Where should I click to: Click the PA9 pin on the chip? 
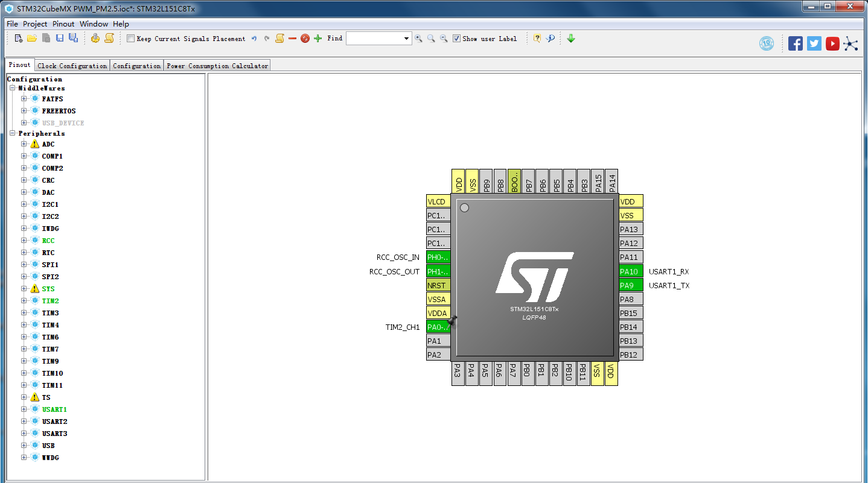point(631,285)
